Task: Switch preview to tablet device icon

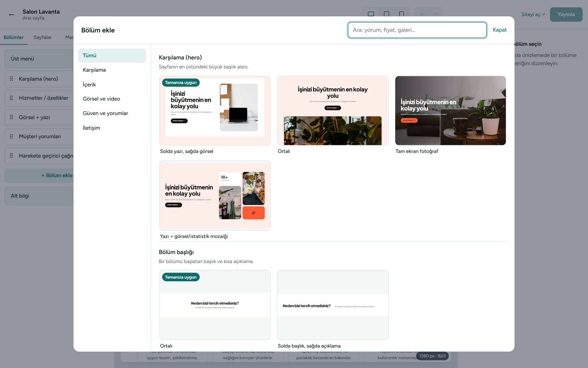Action: coord(386,14)
